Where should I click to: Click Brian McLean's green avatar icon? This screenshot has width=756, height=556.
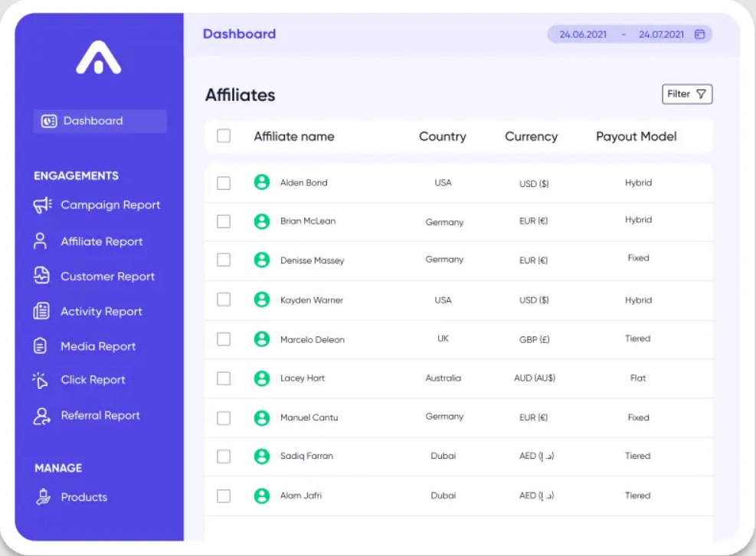[262, 221]
